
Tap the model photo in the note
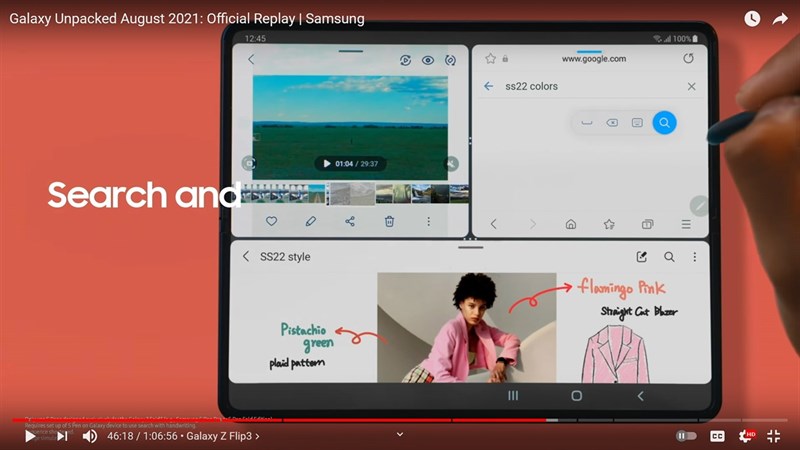[x=466, y=327]
